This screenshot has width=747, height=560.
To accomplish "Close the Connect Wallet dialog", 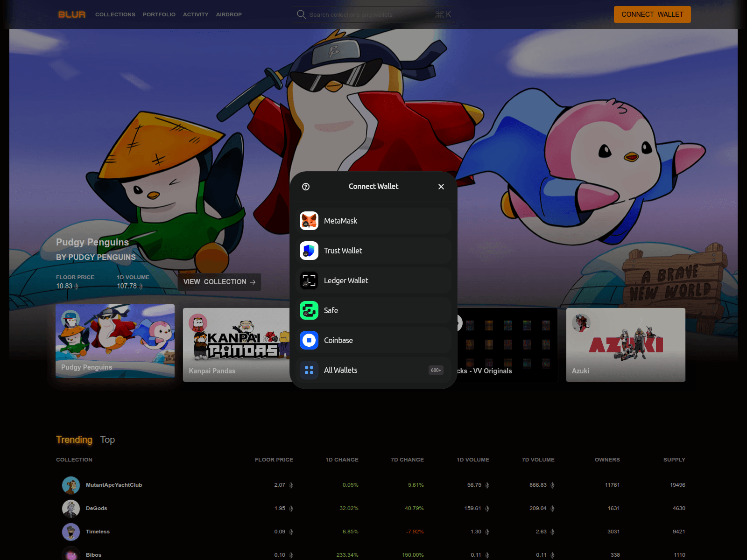I will click(441, 187).
